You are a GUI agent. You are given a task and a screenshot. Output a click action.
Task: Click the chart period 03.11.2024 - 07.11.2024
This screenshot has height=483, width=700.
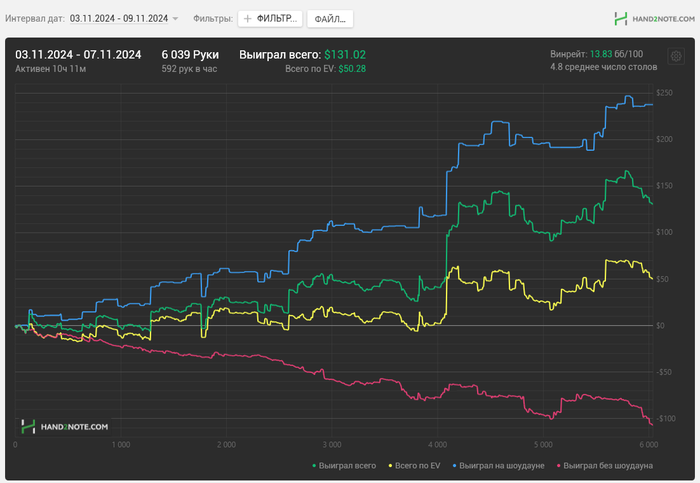coord(78,55)
